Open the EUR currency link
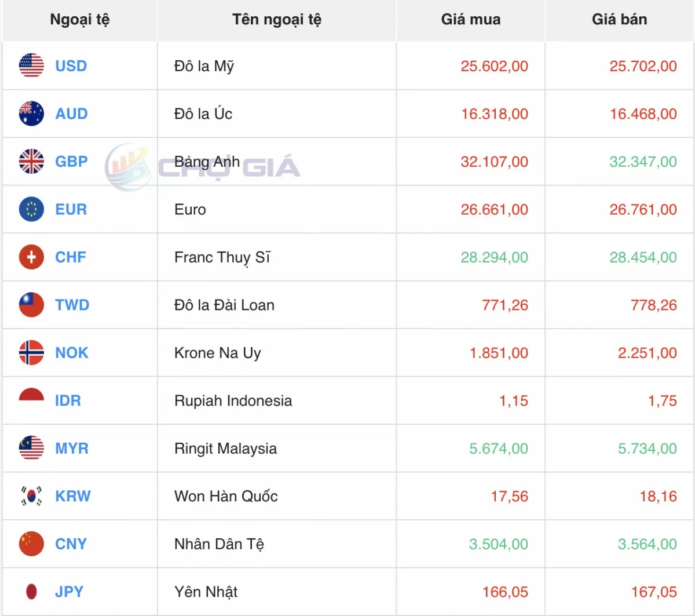The width and height of the screenshot is (695, 616). pos(71,209)
